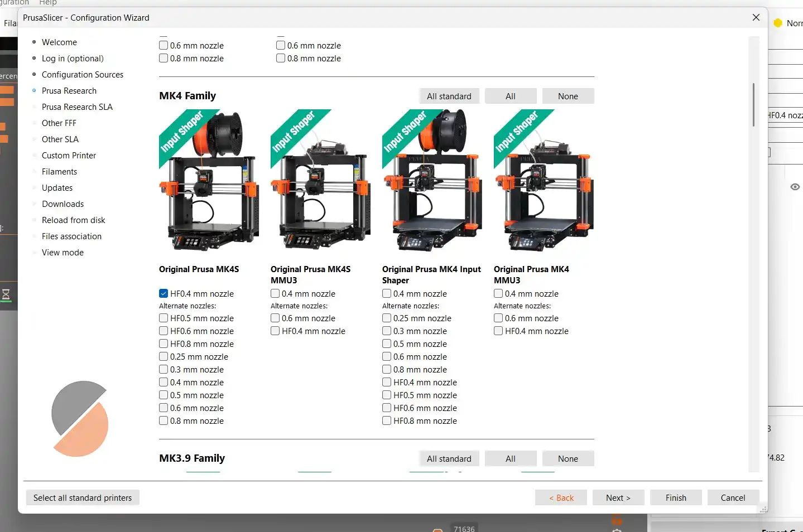Select 0.4 mm nozzle for MK4 Input Shaper

pos(387,293)
